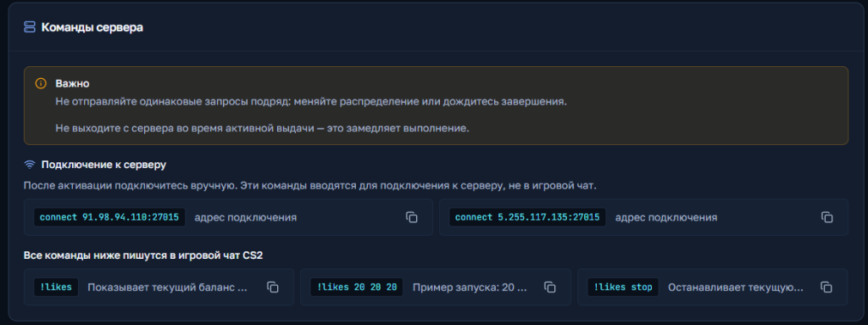Click the server icon beside Команды сервера
The height and width of the screenshot is (325, 868).
click(x=30, y=26)
